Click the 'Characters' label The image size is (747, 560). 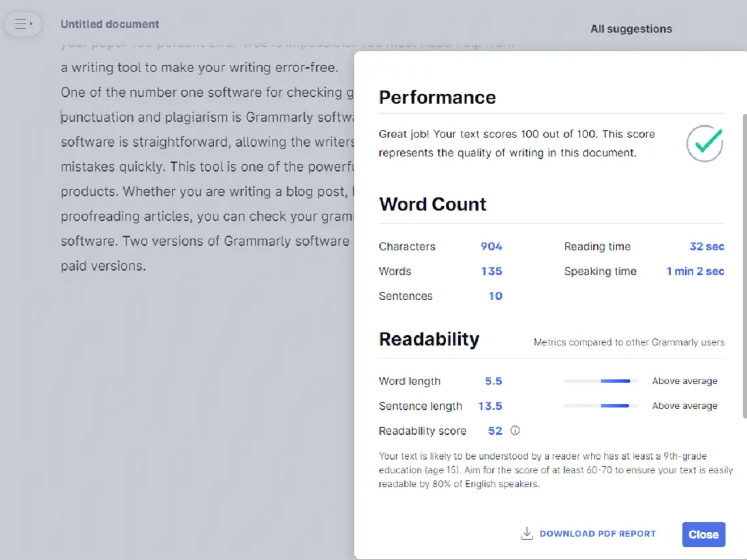(407, 246)
